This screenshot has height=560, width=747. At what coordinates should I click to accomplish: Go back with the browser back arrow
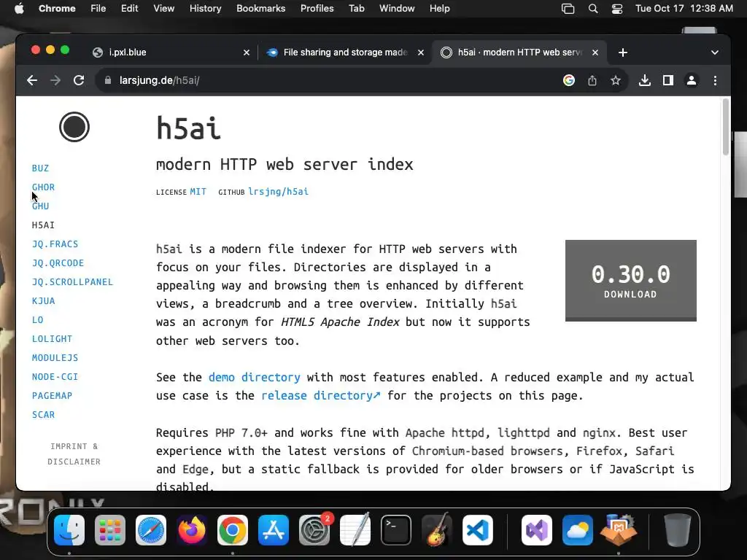[32, 80]
